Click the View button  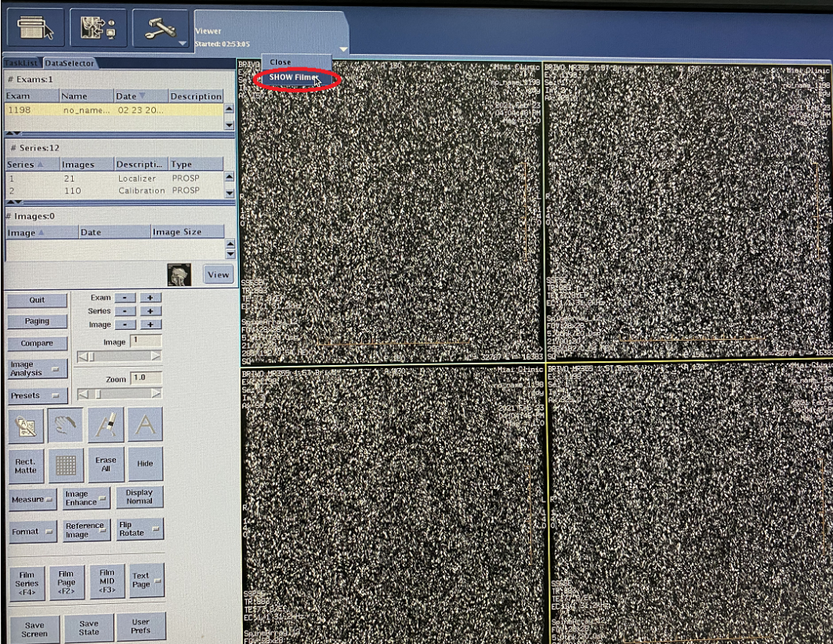[x=219, y=274]
